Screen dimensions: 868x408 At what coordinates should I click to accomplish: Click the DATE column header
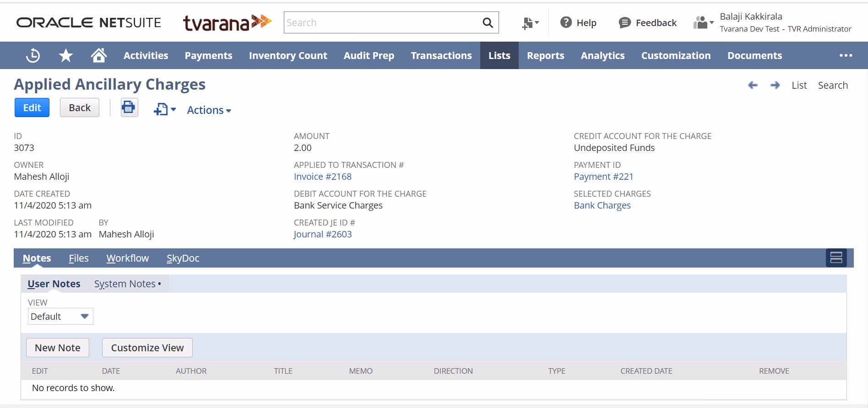click(111, 371)
